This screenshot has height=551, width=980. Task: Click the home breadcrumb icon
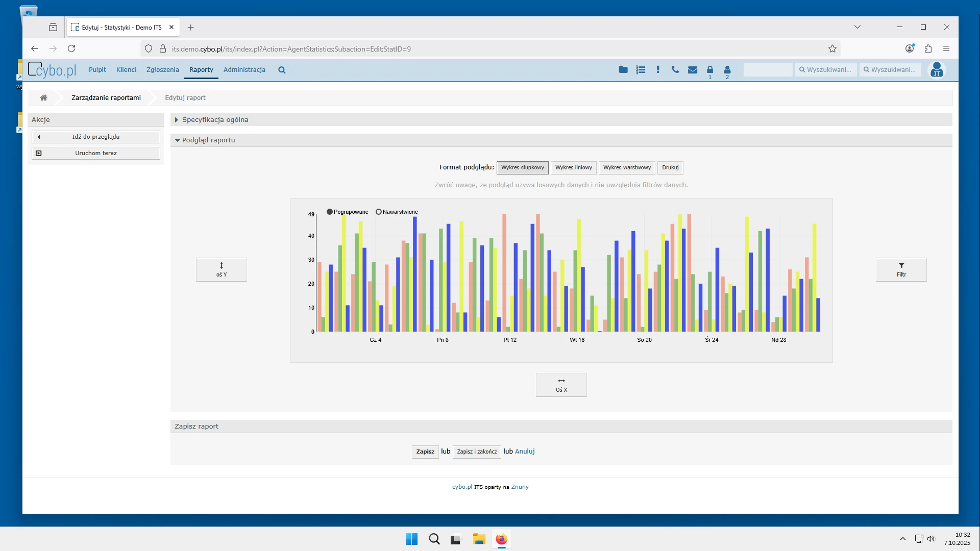44,97
